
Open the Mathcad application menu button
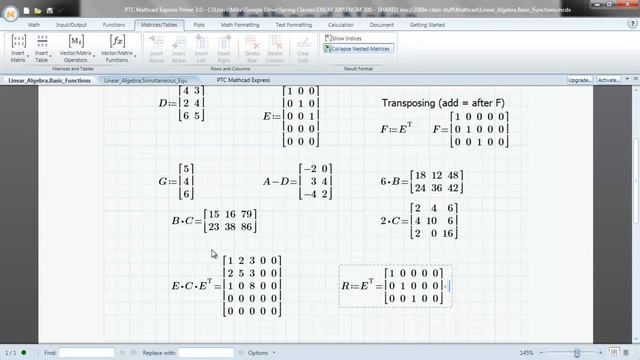[x=10, y=13]
